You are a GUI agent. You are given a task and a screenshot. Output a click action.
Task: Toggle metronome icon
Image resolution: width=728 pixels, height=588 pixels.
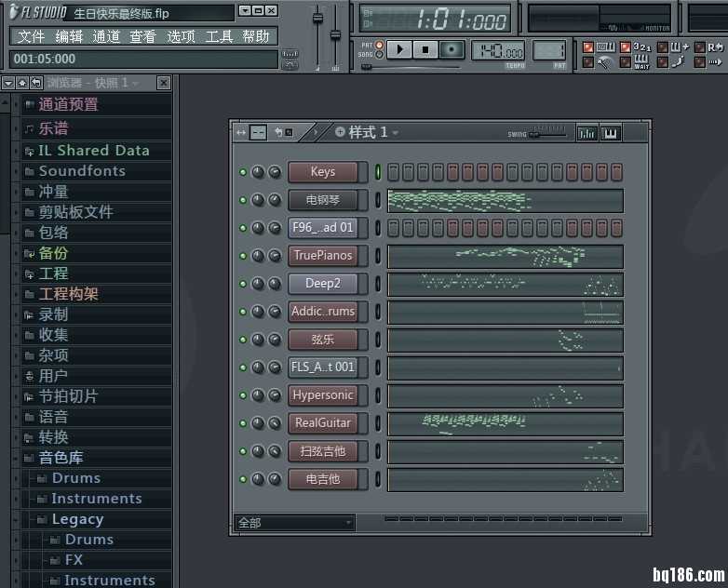pyautogui.click(x=603, y=62)
